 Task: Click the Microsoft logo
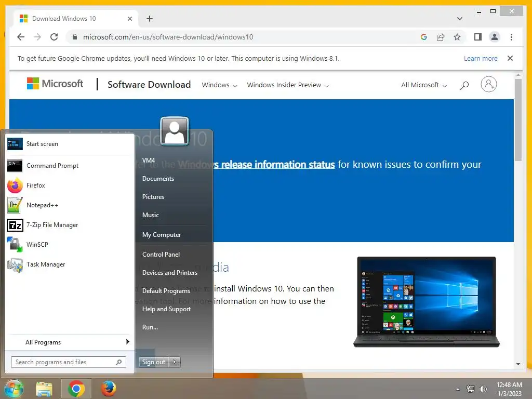(55, 84)
